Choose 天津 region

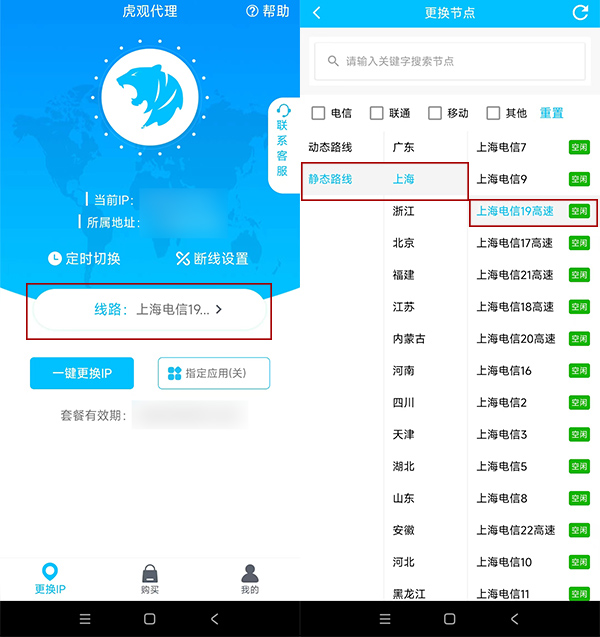click(x=403, y=435)
